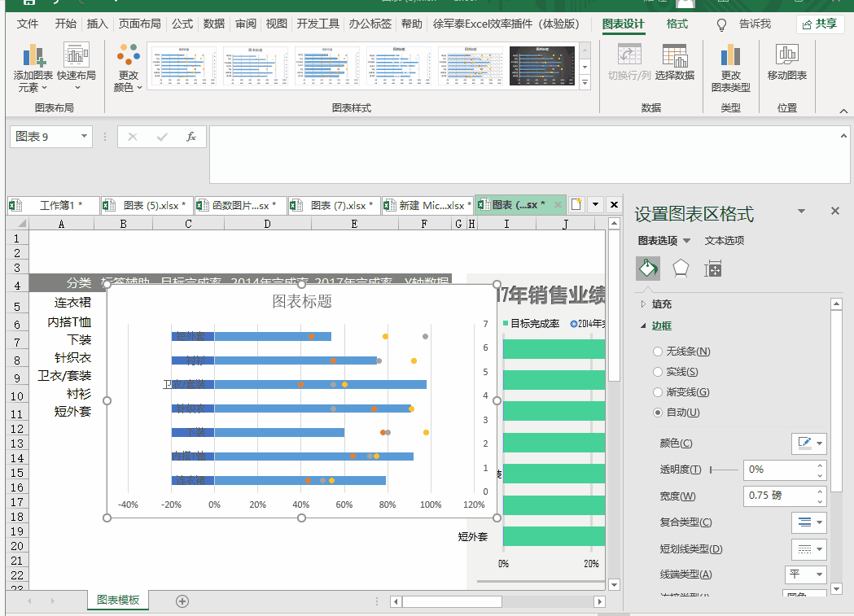Open the Size & Properties icon in pane
The width and height of the screenshot is (854, 616).
[x=713, y=269]
